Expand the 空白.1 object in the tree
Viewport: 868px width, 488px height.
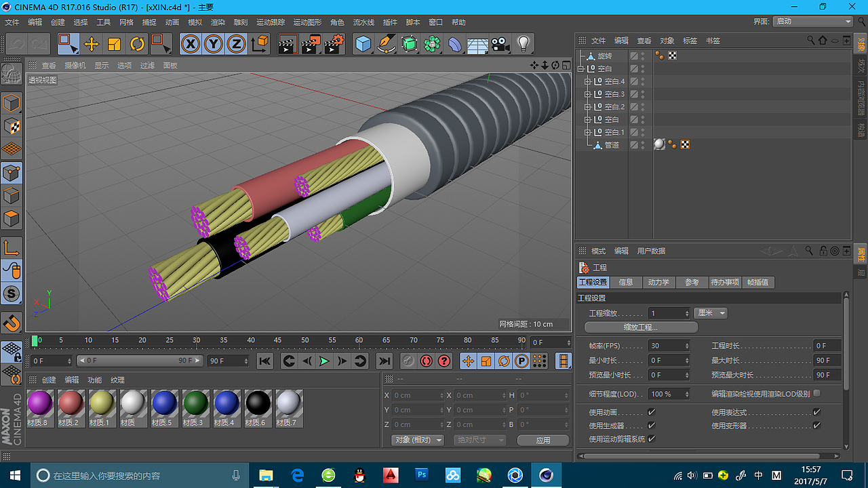[x=588, y=132]
